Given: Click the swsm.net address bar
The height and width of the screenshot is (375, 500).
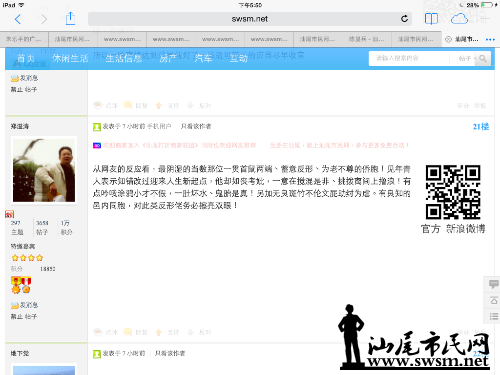Looking at the screenshot, I should pyautogui.click(x=250, y=19).
